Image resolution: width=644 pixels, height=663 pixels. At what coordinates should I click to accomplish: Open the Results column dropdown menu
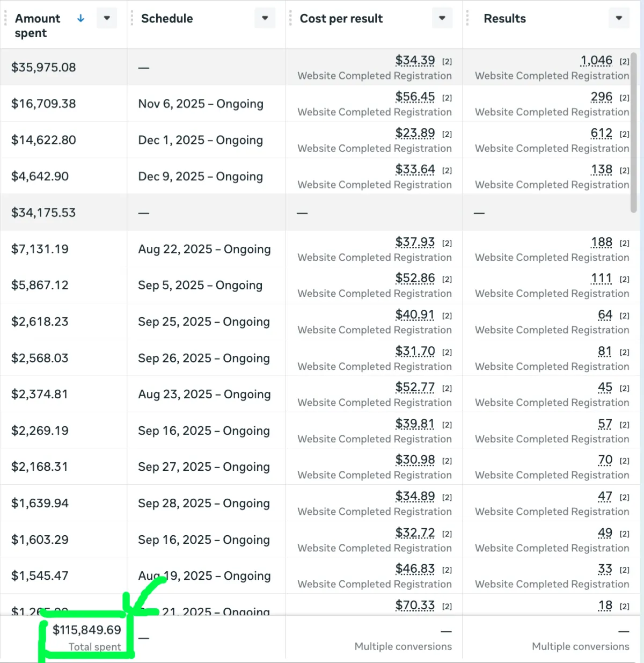point(619,18)
